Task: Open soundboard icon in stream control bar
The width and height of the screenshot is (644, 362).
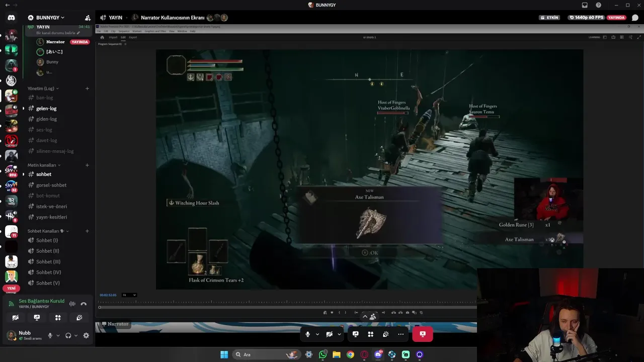Action: coord(385,334)
